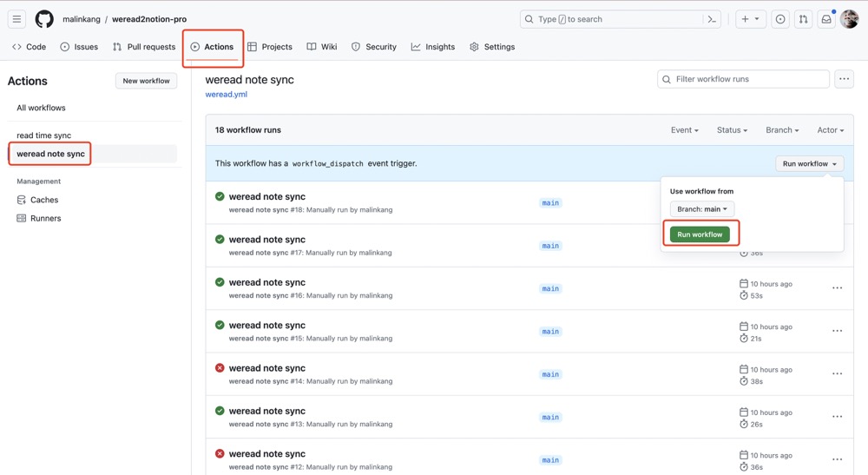Image resolution: width=868 pixels, height=475 pixels.
Task: Open the workflow options ellipsis menu
Action: tap(844, 79)
